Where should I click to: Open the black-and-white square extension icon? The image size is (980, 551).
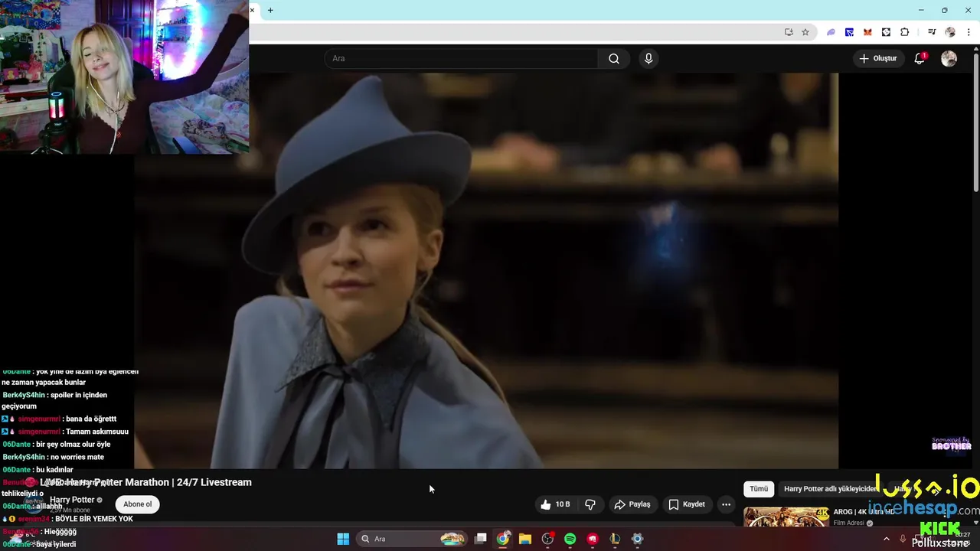point(886,32)
